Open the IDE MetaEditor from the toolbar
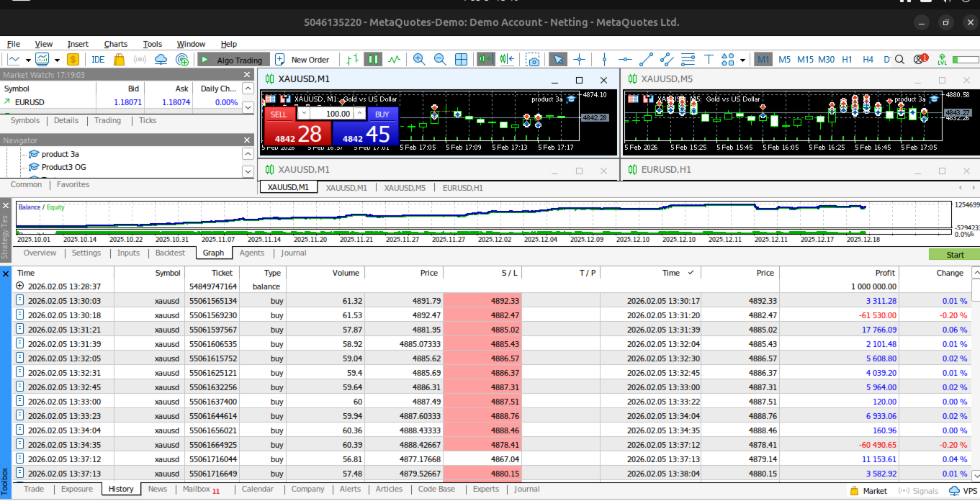 point(97,60)
